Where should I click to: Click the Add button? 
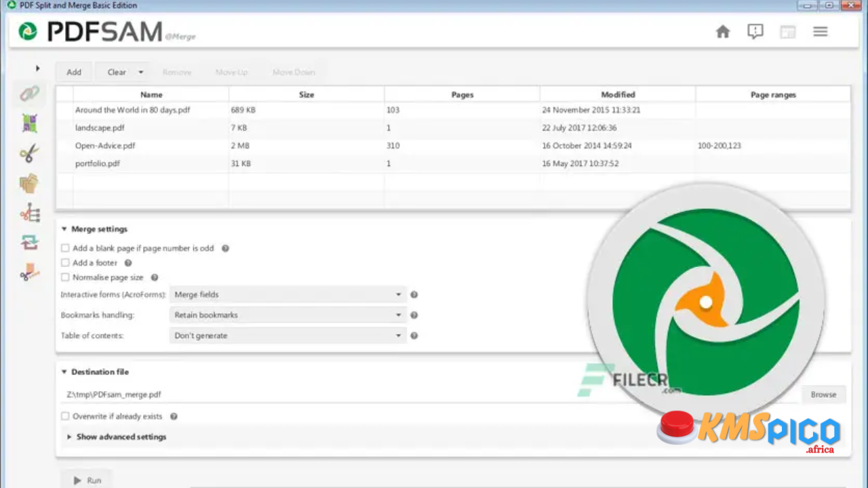tap(74, 72)
